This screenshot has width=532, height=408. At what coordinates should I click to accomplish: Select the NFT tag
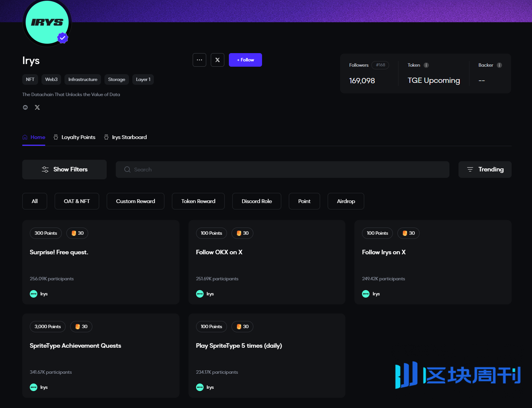30,79
